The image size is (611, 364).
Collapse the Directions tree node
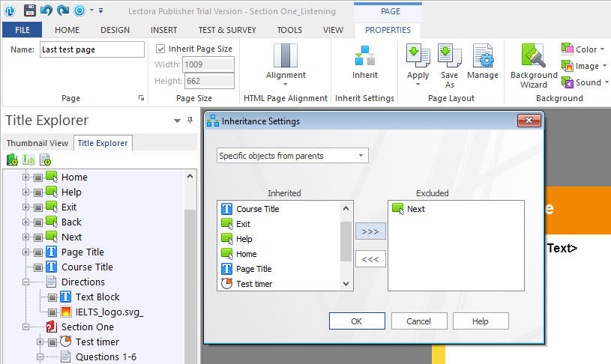pyautogui.click(x=25, y=282)
